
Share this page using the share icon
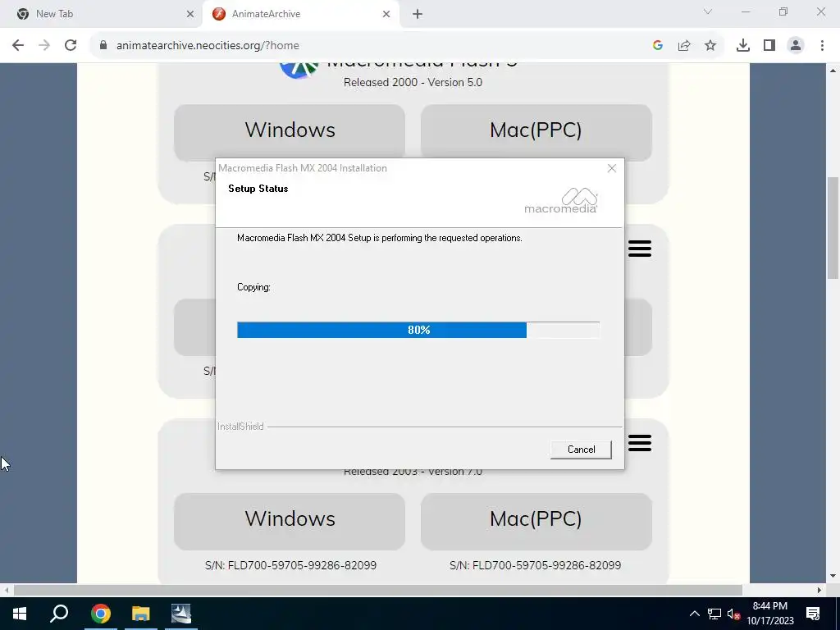tap(684, 46)
